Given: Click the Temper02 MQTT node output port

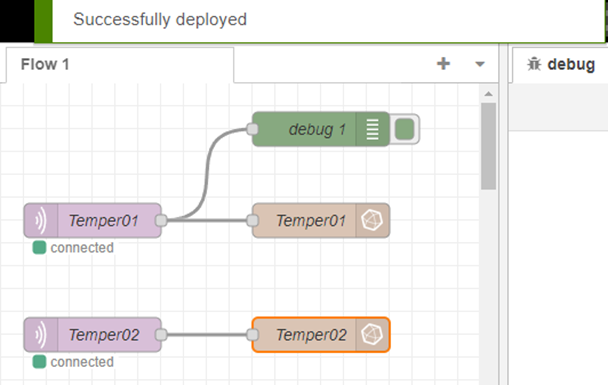Looking at the screenshot, I should (161, 334).
